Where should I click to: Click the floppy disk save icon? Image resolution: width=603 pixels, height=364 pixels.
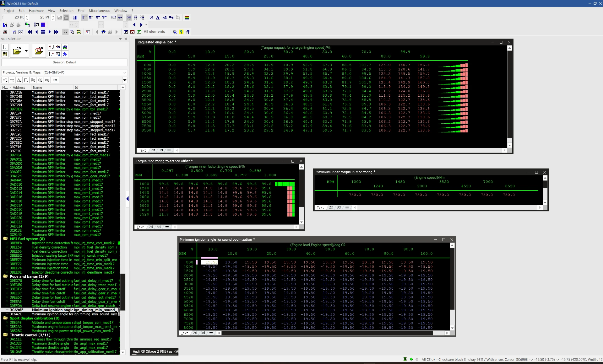coord(5,54)
